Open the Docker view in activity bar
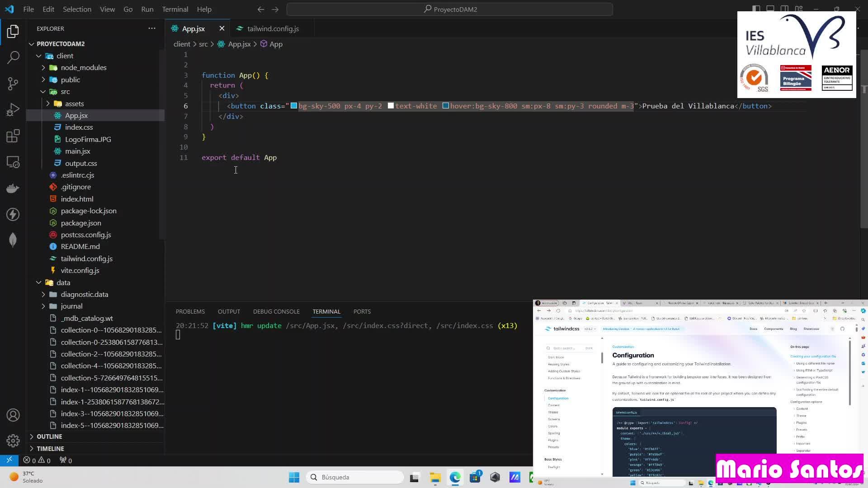Image resolution: width=868 pixels, height=488 pixels. point(13,188)
